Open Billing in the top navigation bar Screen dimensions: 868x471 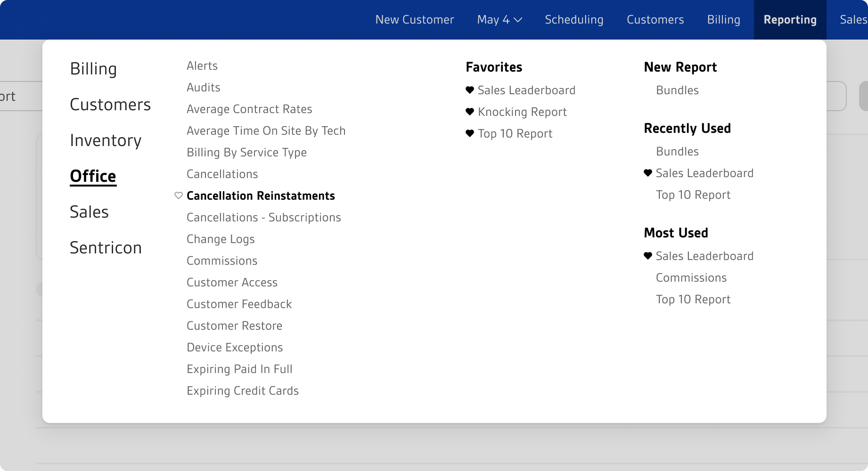pyautogui.click(x=723, y=20)
